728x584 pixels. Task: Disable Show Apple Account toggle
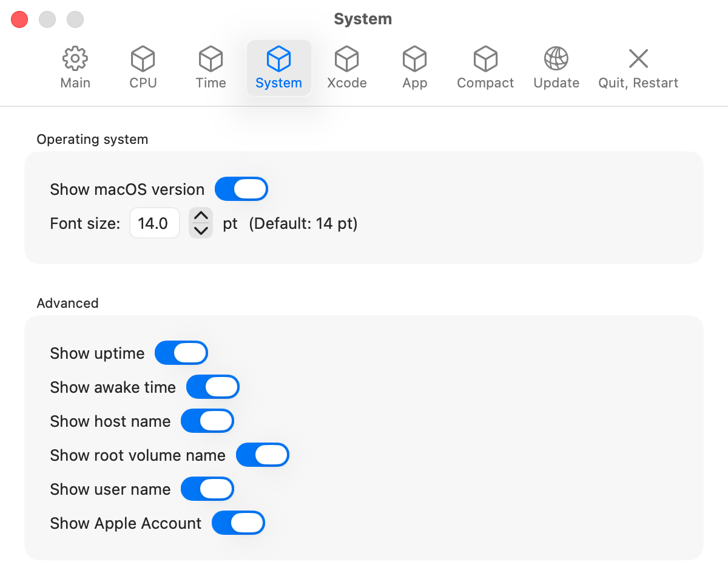pyautogui.click(x=238, y=523)
